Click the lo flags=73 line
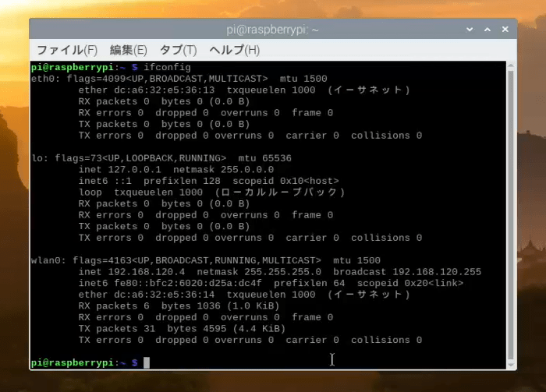The width and height of the screenshot is (546, 392). (x=161, y=158)
